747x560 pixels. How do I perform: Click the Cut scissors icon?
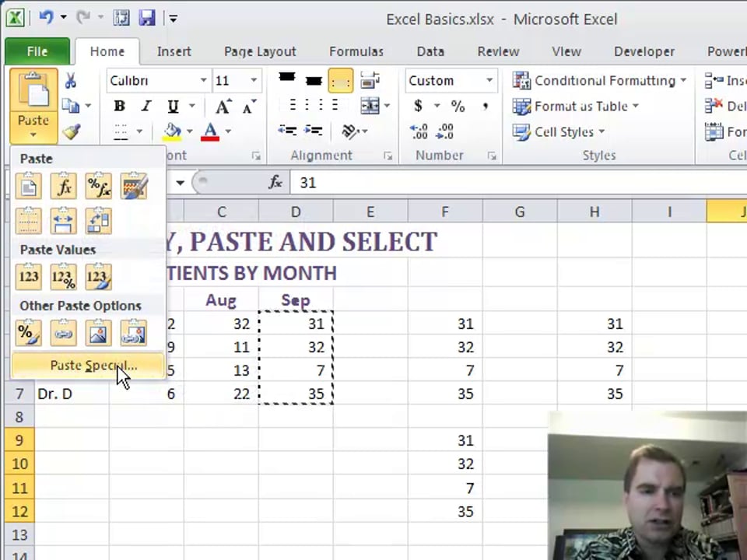click(71, 80)
